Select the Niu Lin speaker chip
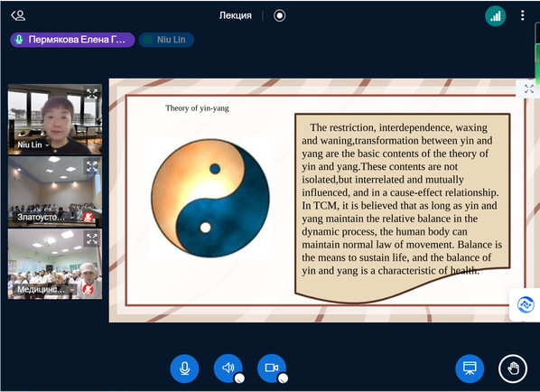540x392 pixels. pos(167,40)
